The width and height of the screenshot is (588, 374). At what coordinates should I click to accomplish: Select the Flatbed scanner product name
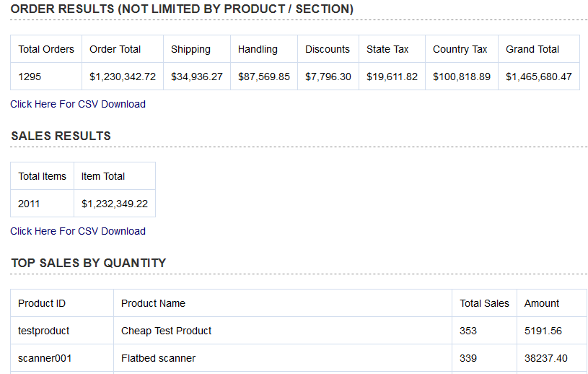click(x=158, y=358)
